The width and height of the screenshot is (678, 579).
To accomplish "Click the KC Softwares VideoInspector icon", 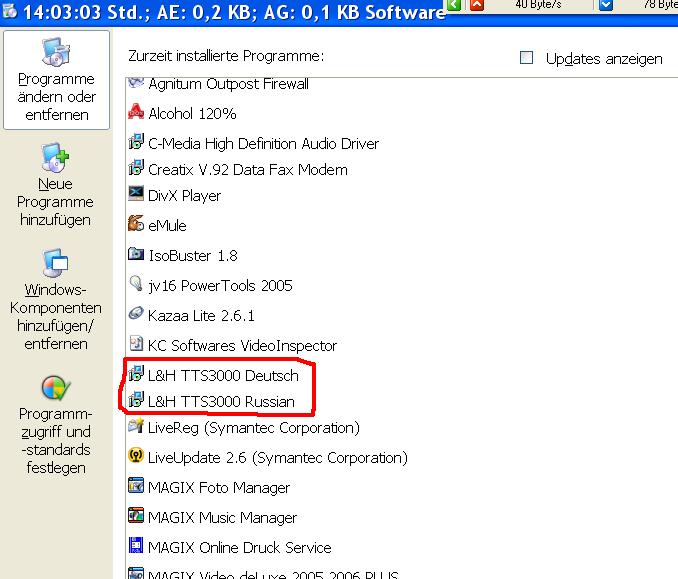I will tap(136, 343).
